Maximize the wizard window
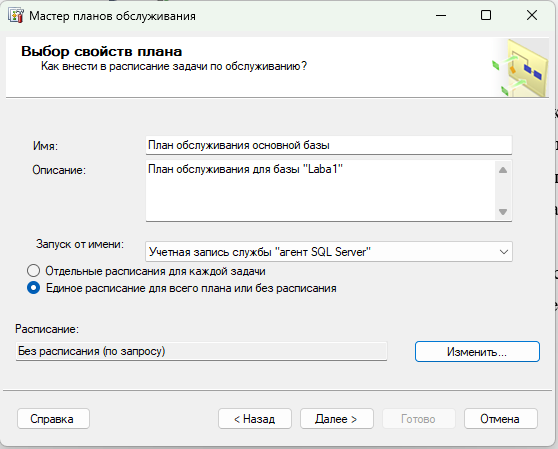Screen dimensions: 558x449 (486, 15)
